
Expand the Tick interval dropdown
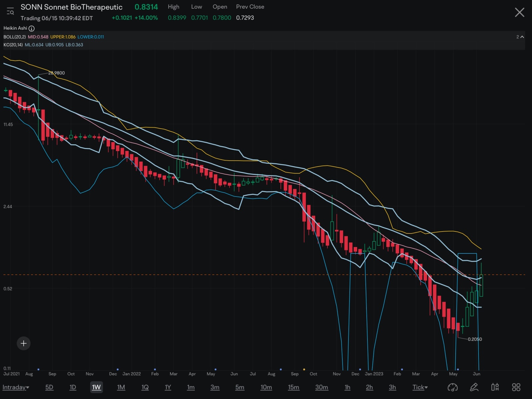point(420,387)
